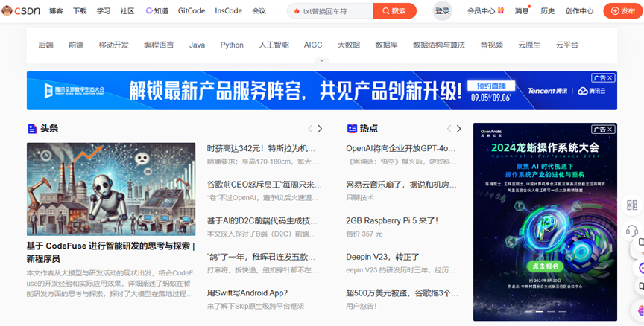The width and height of the screenshot is (644, 326).
Task: Open article 基于AI的D2C前端代码生成技...
Action: tap(262, 220)
